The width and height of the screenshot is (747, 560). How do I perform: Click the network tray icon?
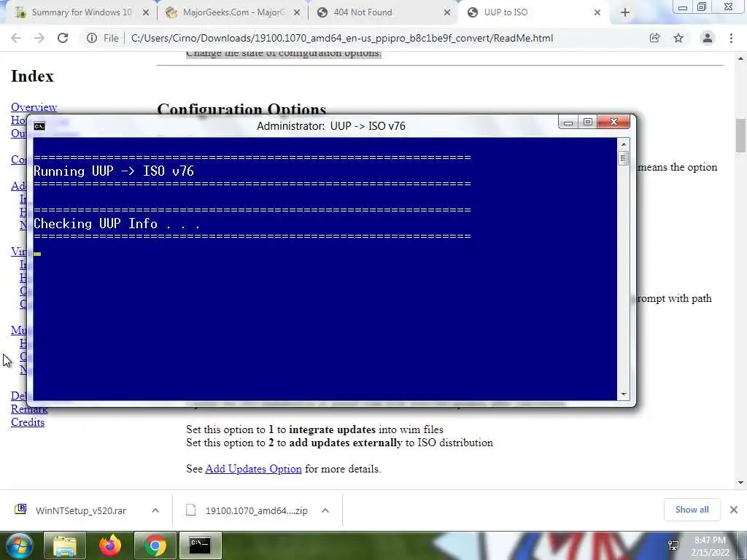tap(673, 545)
